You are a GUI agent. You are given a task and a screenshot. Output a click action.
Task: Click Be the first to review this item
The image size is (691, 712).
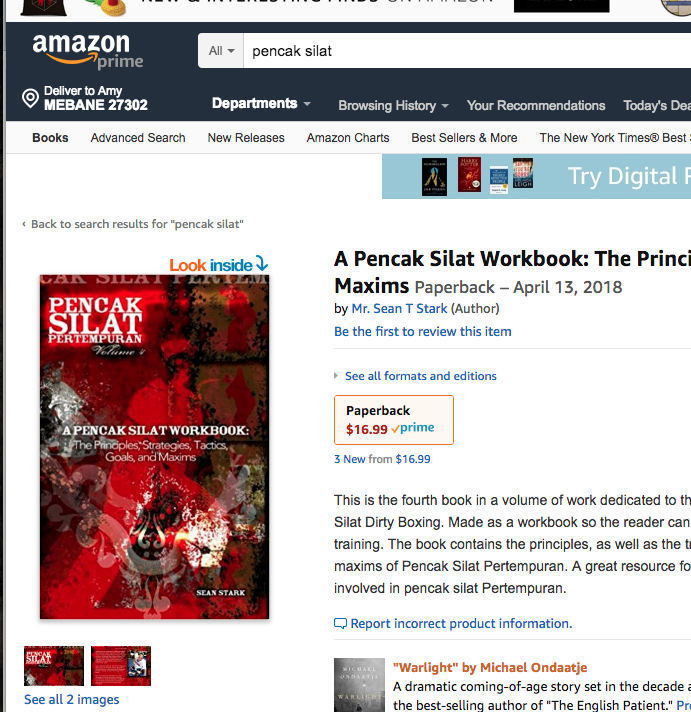pyautogui.click(x=422, y=331)
